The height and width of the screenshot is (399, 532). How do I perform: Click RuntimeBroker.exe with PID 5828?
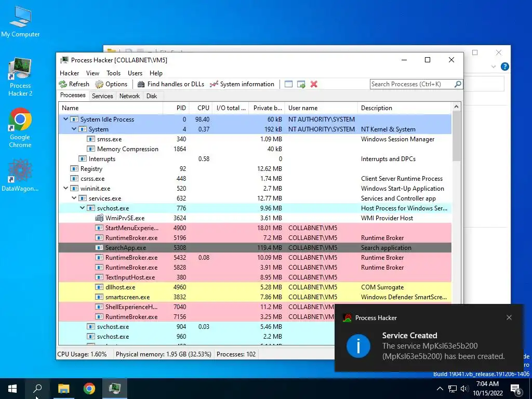[x=255, y=268]
